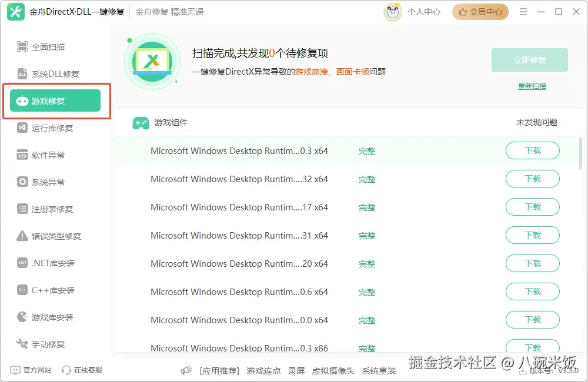This screenshot has width=588, height=382.
Task: Open the 虚拟摄像头 recommended app link
Action: (x=333, y=371)
